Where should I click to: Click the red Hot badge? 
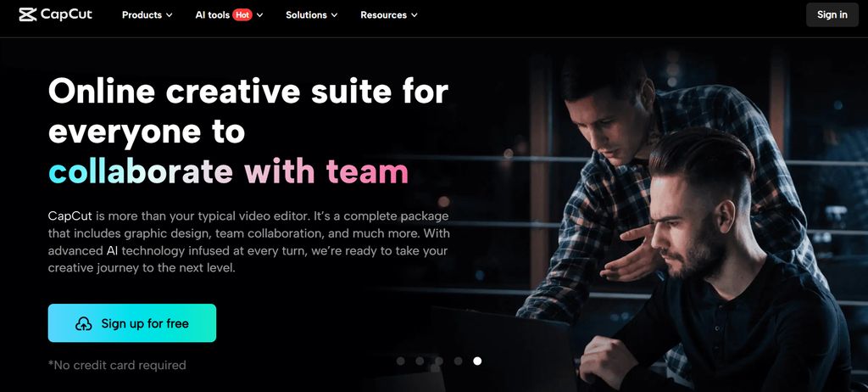(x=242, y=15)
